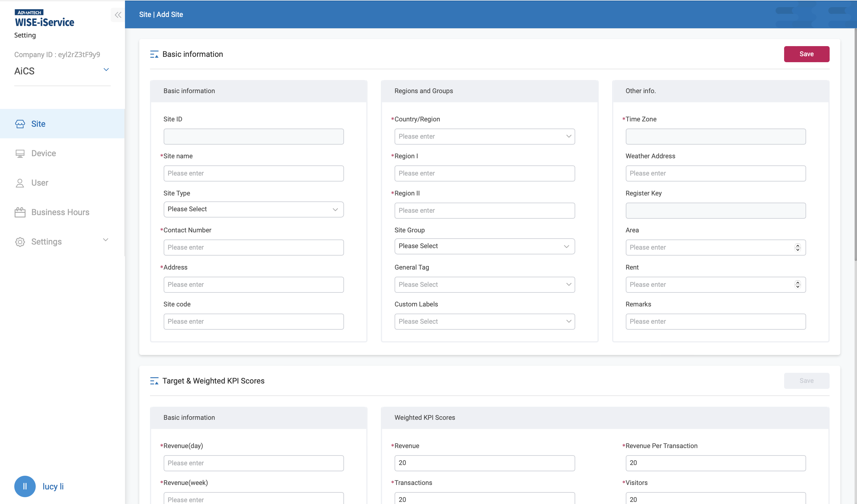Screen dimensions: 857x504
Task: Click the Target & Weighted KPI Scores icon
Action: (154, 381)
